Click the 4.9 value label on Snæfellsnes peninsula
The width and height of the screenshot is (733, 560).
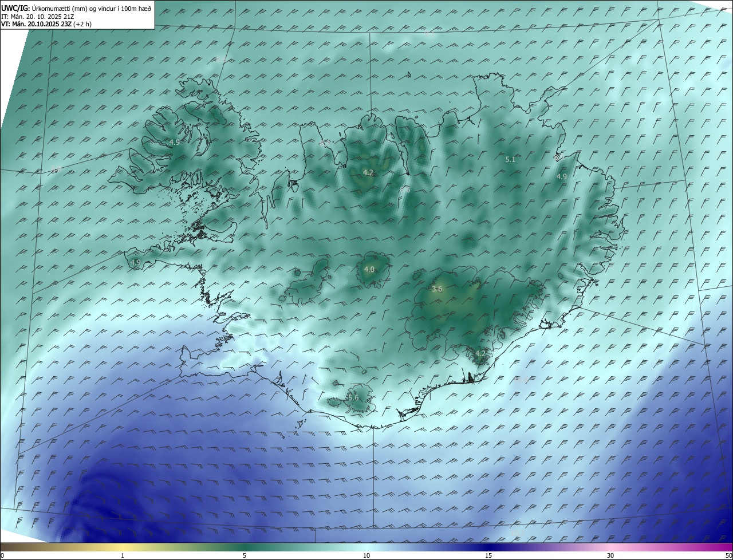tap(136, 262)
